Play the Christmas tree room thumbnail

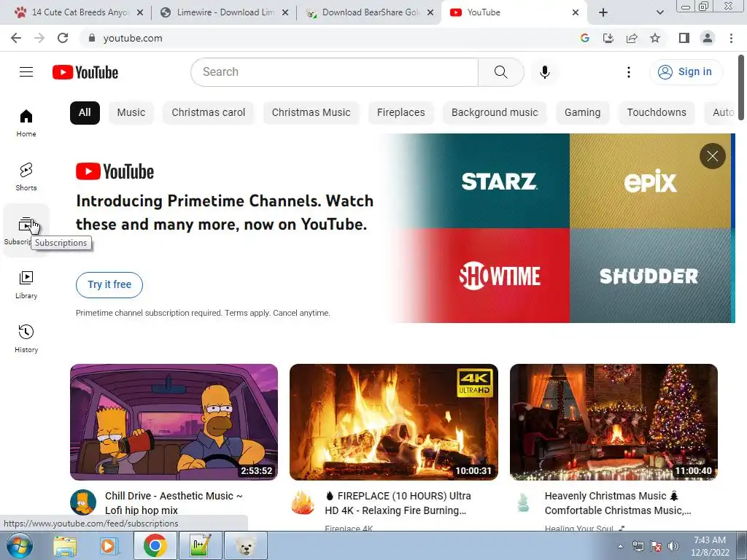(x=614, y=422)
